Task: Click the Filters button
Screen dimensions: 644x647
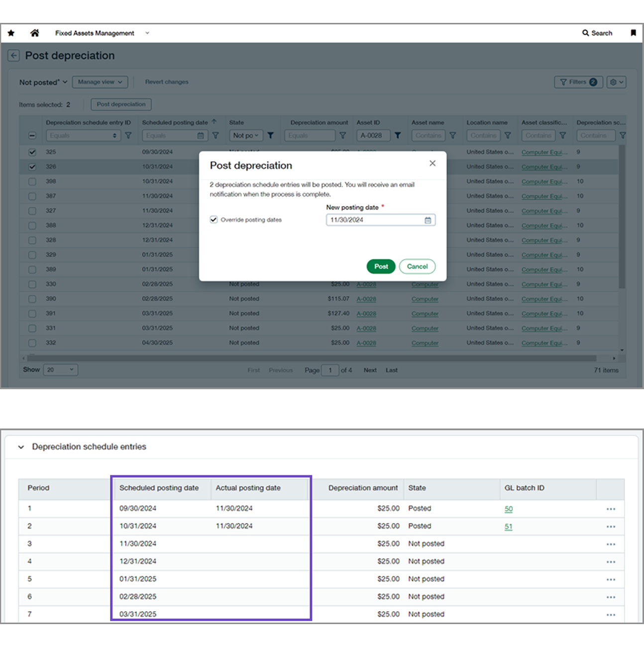Action: click(578, 82)
